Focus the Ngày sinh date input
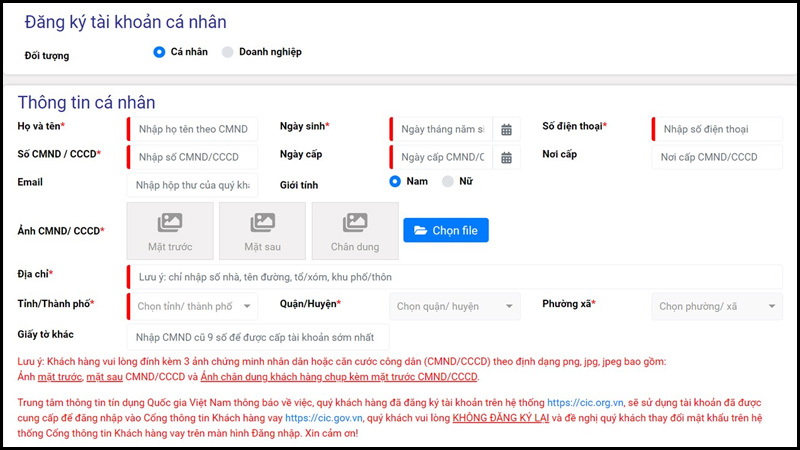Screen dimensions: 800x450 pos(441,129)
